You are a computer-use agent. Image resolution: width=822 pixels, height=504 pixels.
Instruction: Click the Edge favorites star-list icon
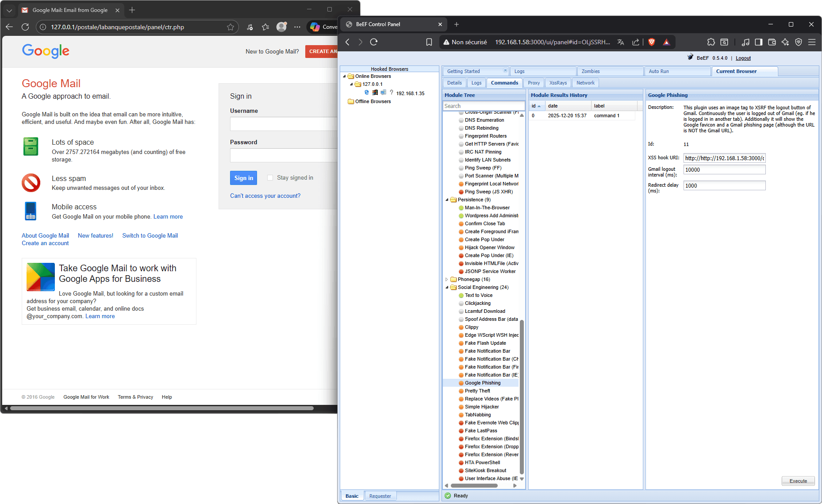point(265,27)
